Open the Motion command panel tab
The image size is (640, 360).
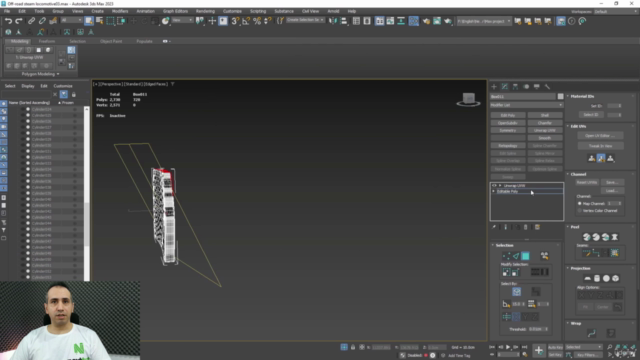pyautogui.click(x=526, y=87)
